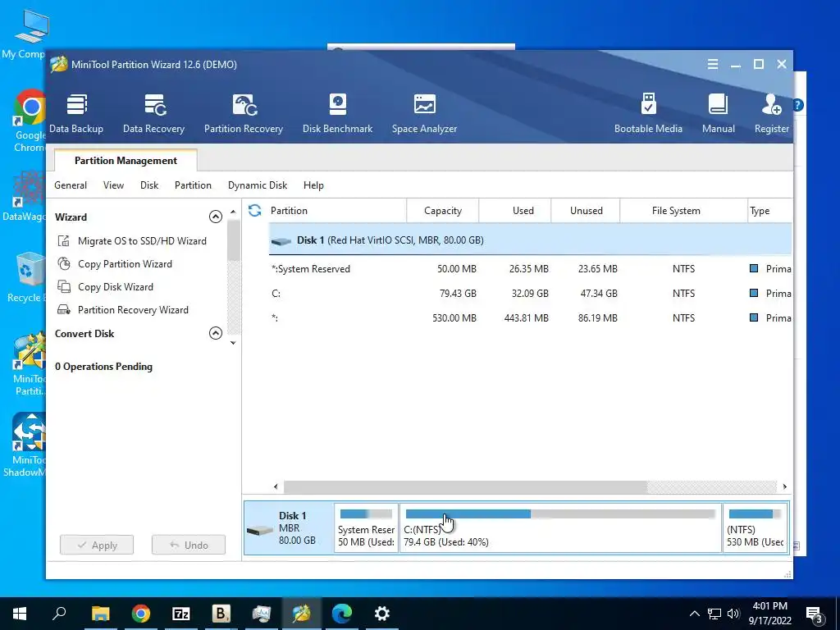Image resolution: width=840 pixels, height=630 pixels.
Task: Open Partition Recovery in the toolbar
Action: [243, 113]
